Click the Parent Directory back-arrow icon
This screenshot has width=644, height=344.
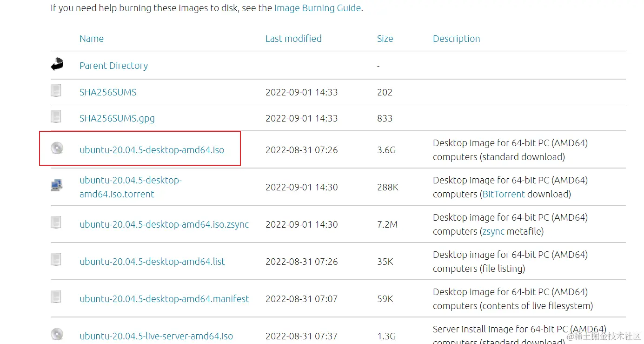[x=57, y=64]
